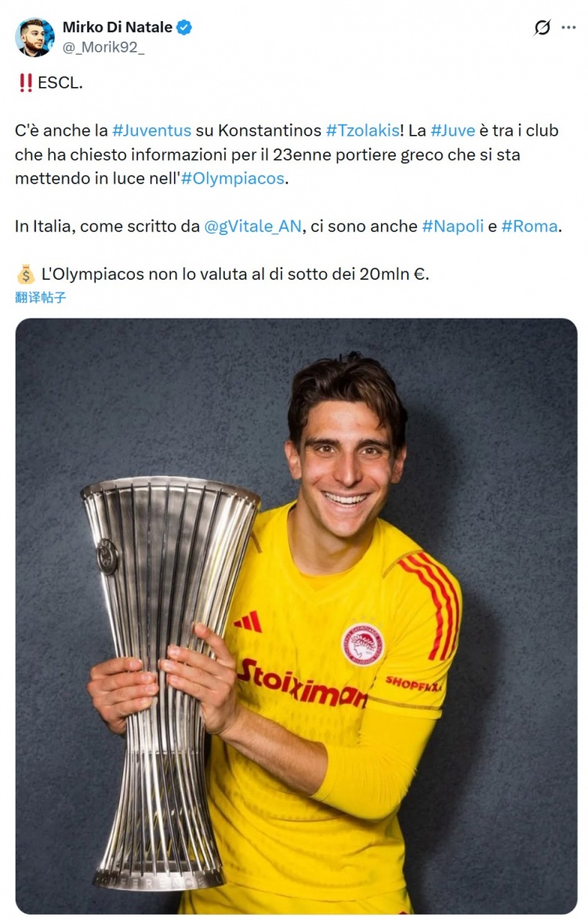Open the display name Mirko Di Natale
The image size is (588, 920).
[118, 27]
